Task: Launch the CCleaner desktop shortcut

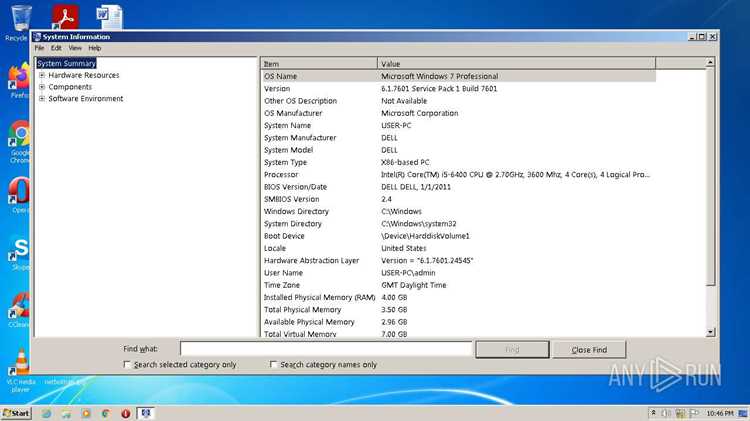Action: click(19, 310)
